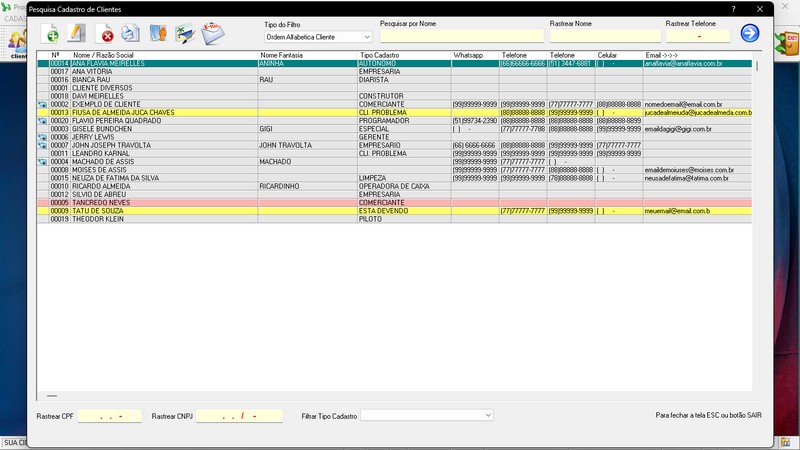
Task: Click row marker icon beside MACHADO DE ASSIS
Action: (42, 162)
